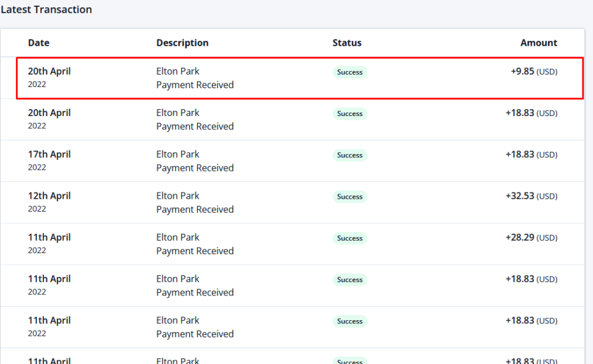This screenshot has width=593, height=364.
Task: Click Payment Received on 12th April row
Action: point(195,210)
